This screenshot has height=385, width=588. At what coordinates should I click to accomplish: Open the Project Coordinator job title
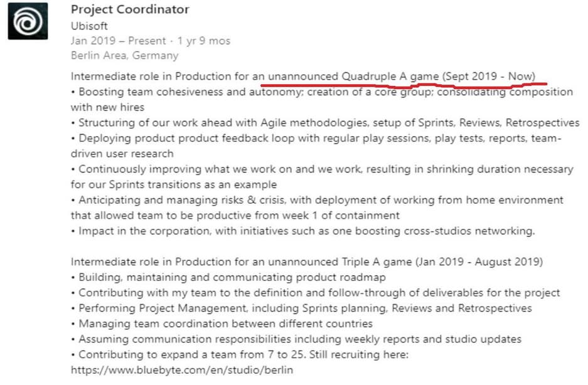pyautogui.click(x=130, y=9)
